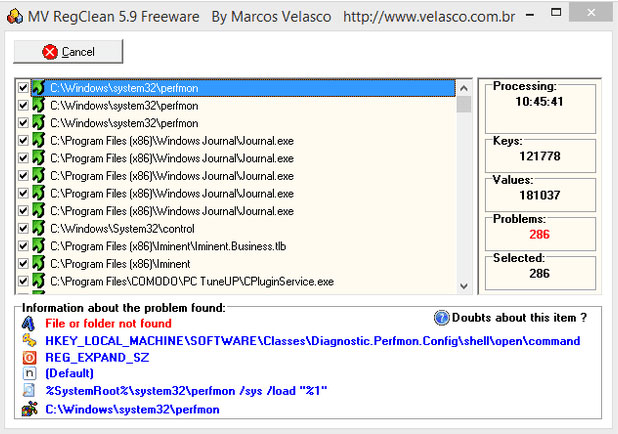Uncheck the Iminent.Business.tlb entry checkbox

pyautogui.click(x=23, y=246)
